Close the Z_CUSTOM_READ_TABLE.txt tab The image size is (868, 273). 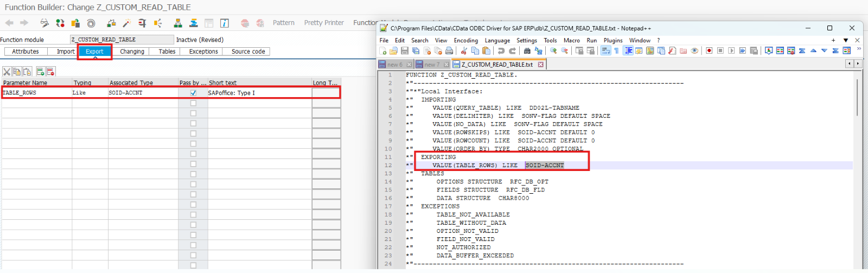click(x=540, y=65)
